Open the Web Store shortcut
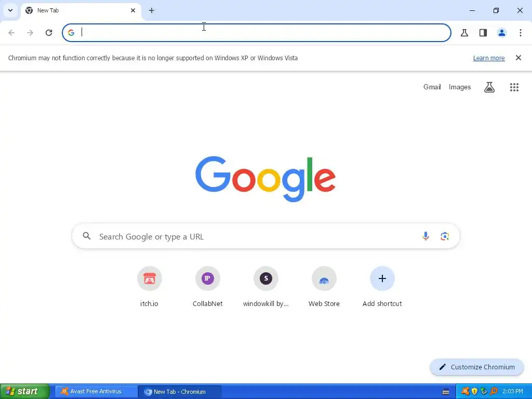 (324, 287)
